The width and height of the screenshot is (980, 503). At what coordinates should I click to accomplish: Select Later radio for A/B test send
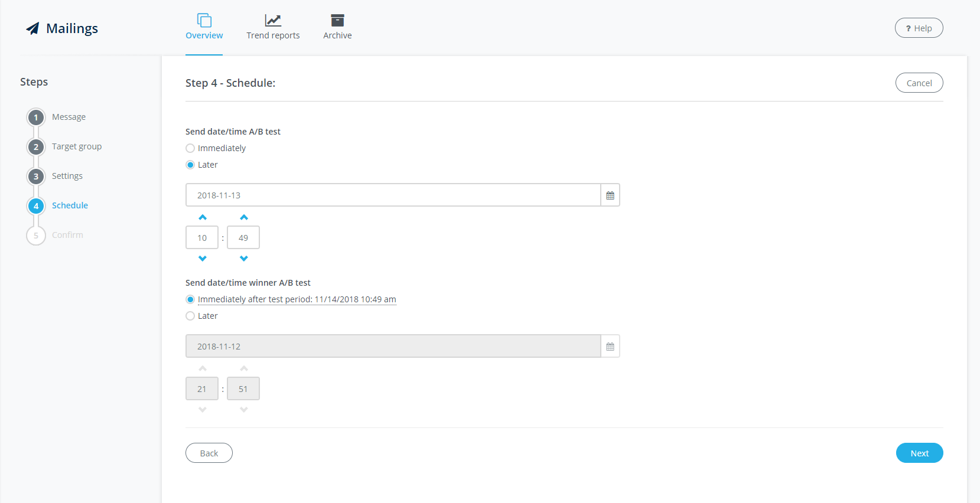(x=190, y=165)
